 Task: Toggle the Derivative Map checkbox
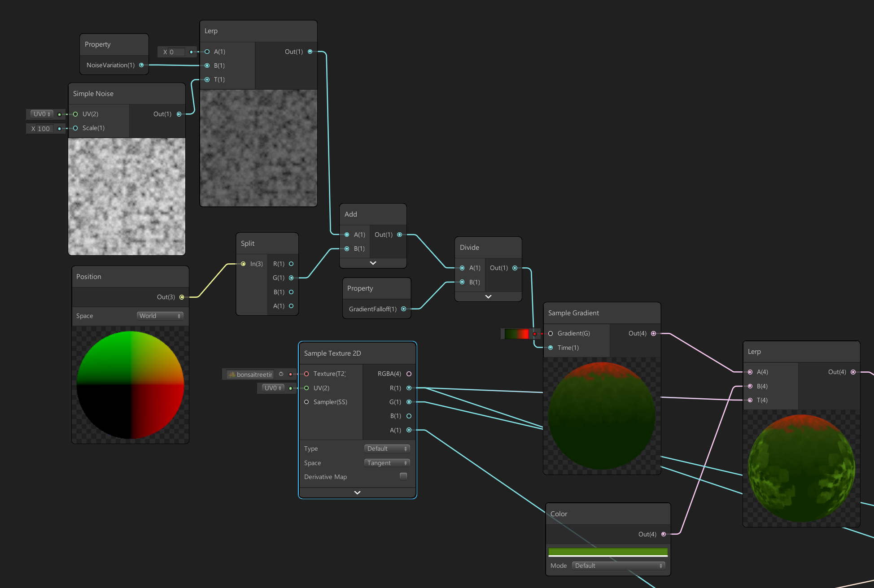point(403,476)
